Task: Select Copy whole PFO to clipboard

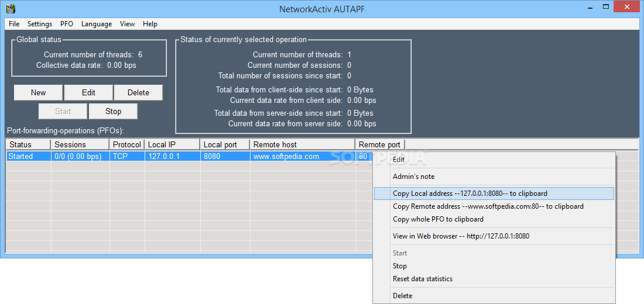Action: click(494, 219)
